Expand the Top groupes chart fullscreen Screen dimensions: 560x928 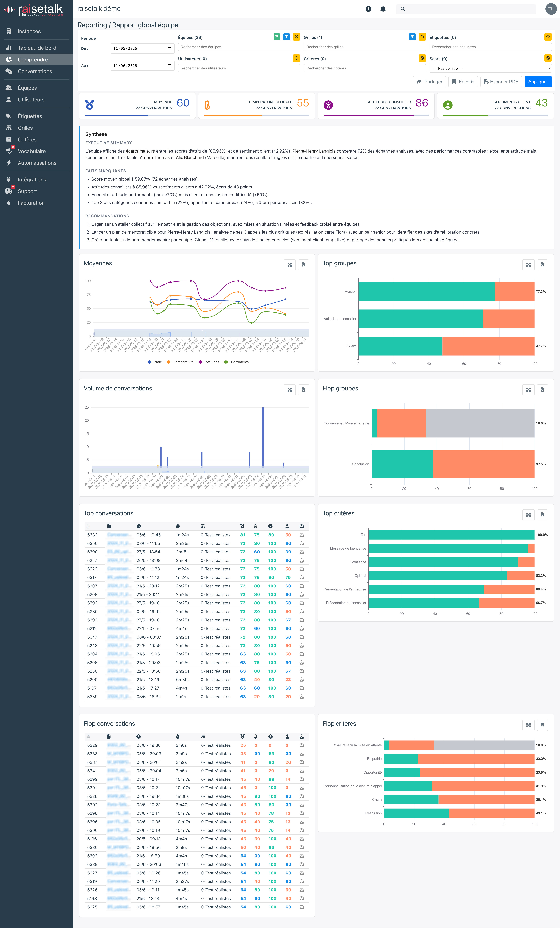[528, 265]
